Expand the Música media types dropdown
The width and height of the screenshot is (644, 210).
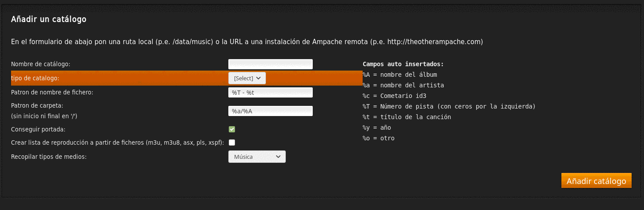click(x=257, y=157)
